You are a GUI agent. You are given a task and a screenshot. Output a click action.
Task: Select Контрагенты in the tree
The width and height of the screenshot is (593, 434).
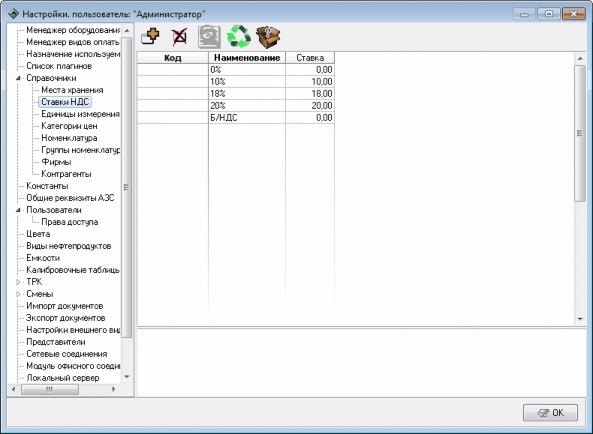click(66, 174)
